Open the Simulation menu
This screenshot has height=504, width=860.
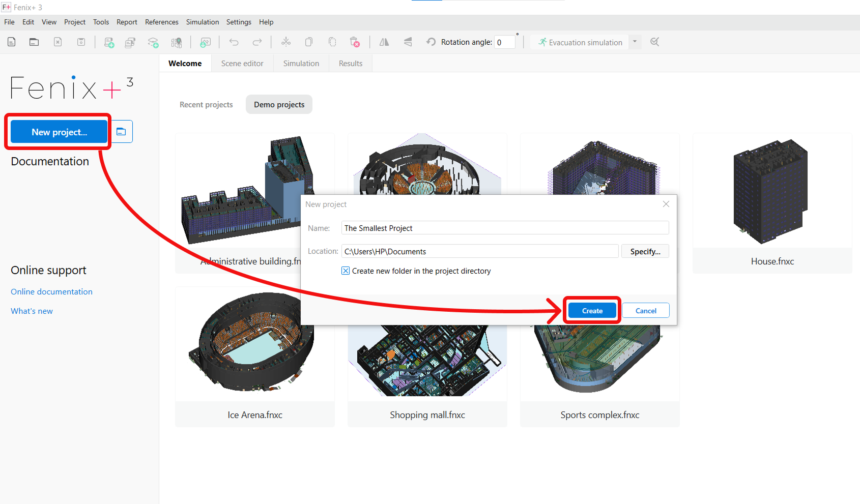pyautogui.click(x=202, y=22)
